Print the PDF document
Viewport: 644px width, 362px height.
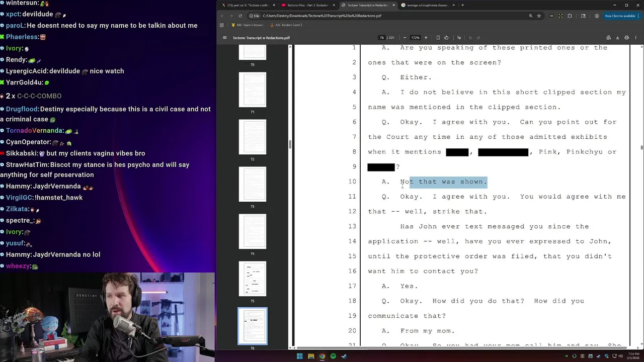coord(626,38)
